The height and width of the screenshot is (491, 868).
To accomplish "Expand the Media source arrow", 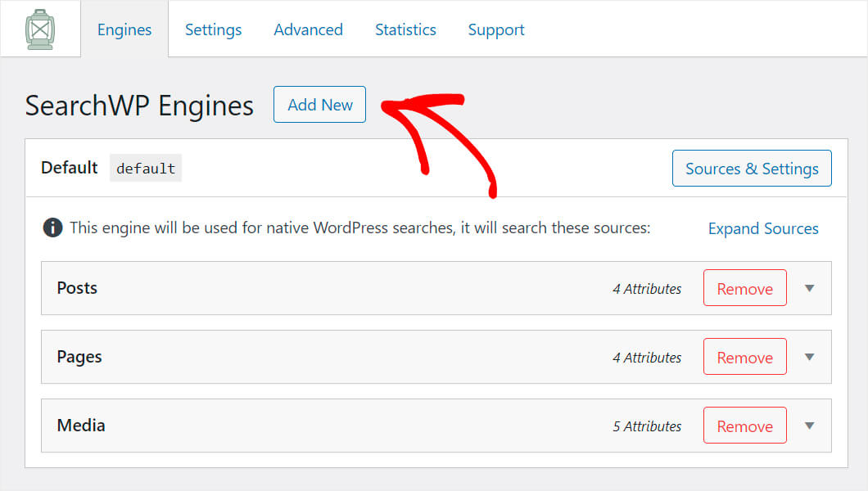I will click(809, 426).
